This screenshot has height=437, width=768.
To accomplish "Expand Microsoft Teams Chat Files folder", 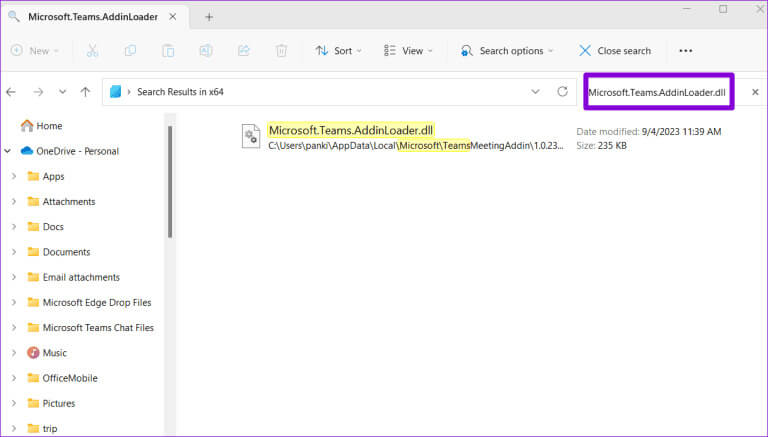I will click(14, 328).
